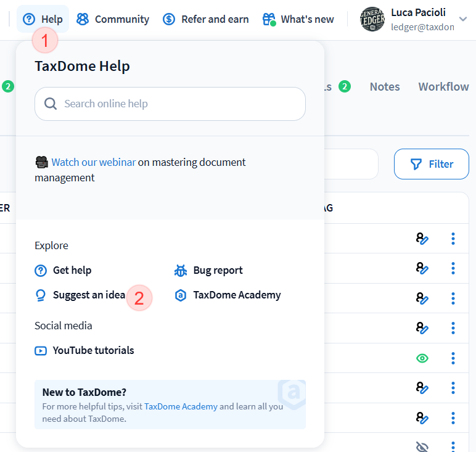This screenshot has height=452, width=476.
Task: Select Get help in Explore section
Action: click(72, 270)
